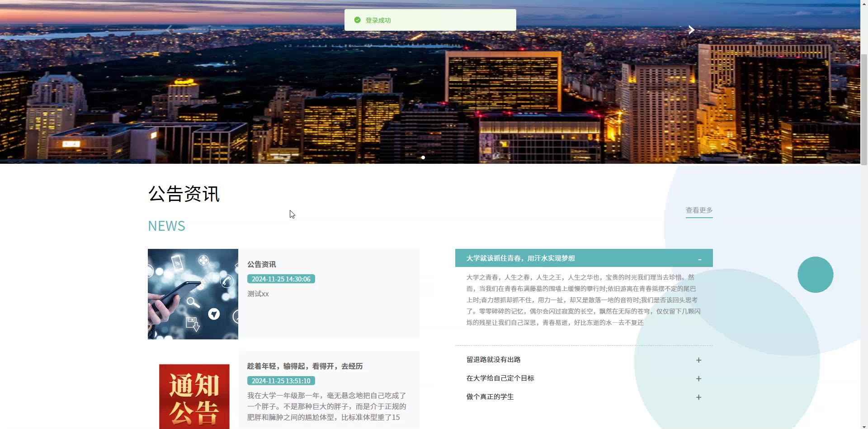The image size is (868, 429).
Task: Go to the next carousel slide
Action: pos(691,30)
